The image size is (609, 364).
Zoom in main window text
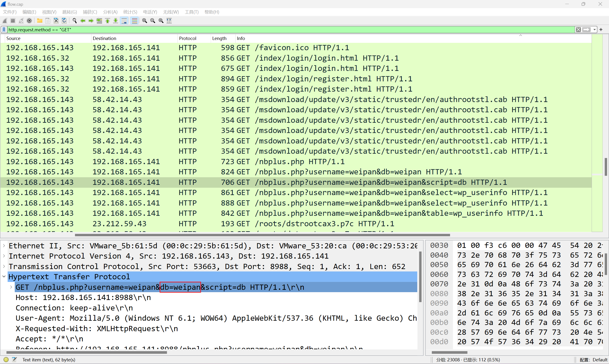(x=145, y=21)
